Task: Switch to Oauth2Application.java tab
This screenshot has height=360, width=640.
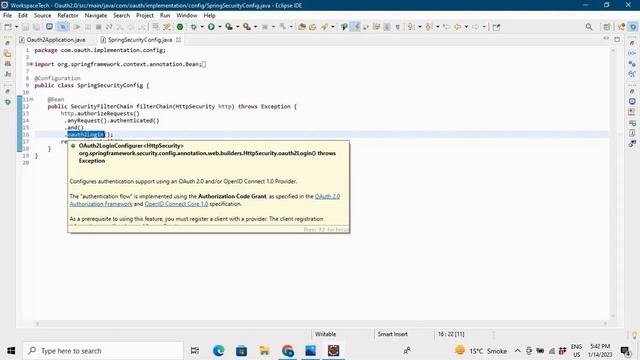Action: [56, 40]
